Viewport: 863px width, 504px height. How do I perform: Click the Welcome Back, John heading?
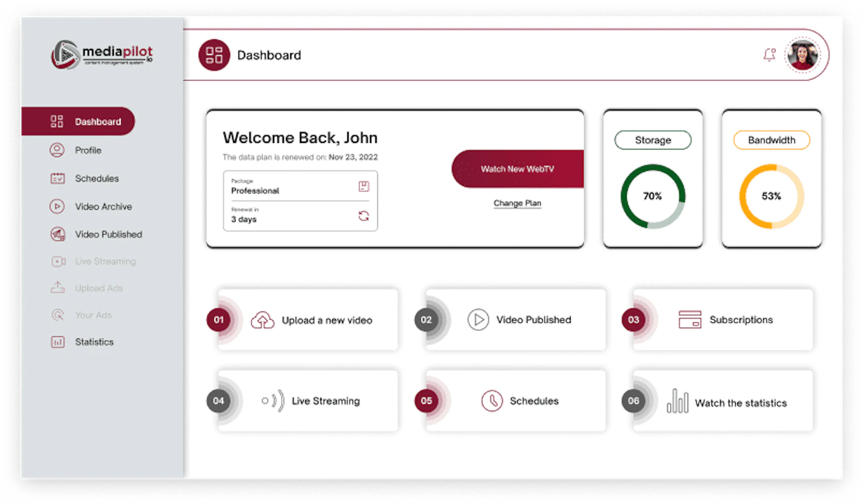tap(300, 138)
